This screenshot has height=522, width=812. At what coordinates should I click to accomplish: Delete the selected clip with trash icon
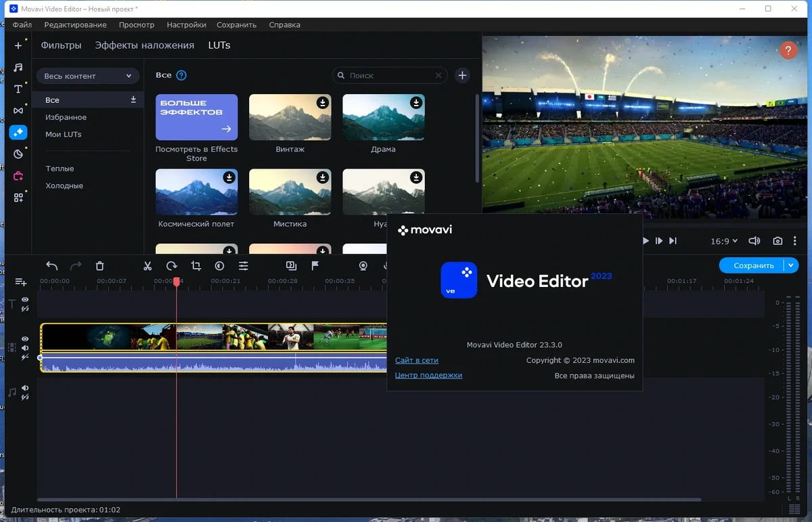[x=99, y=266]
